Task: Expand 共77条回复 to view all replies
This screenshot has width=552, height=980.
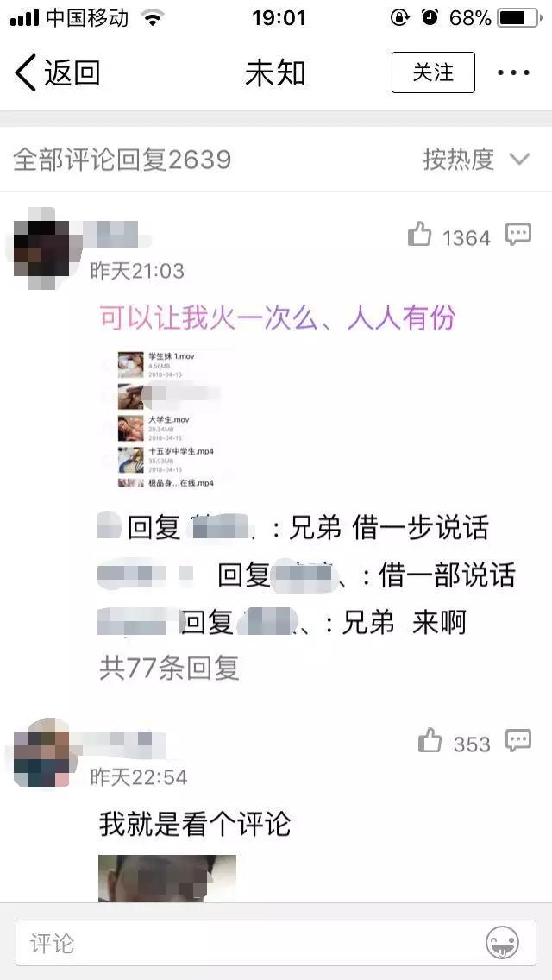Action: [x=169, y=668]
